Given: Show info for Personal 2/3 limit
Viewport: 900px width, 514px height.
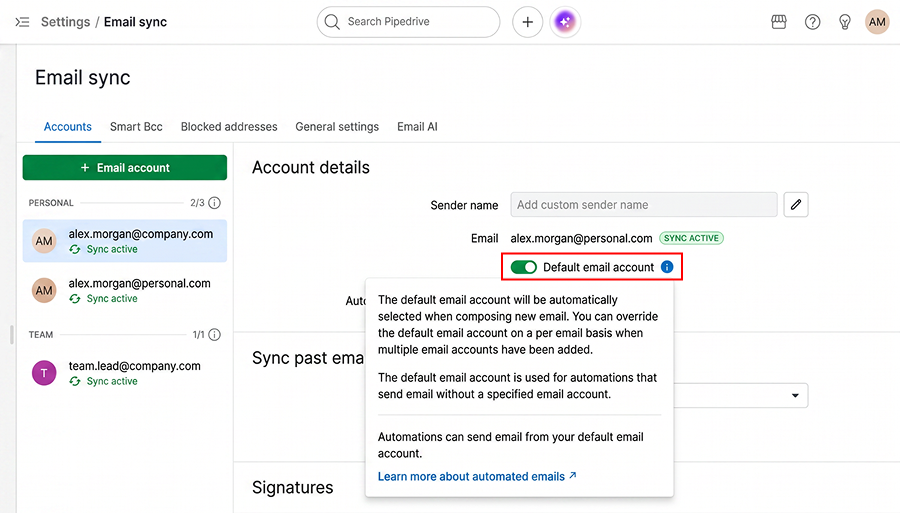Looking at the screenshot, I should tap(215, 203).
